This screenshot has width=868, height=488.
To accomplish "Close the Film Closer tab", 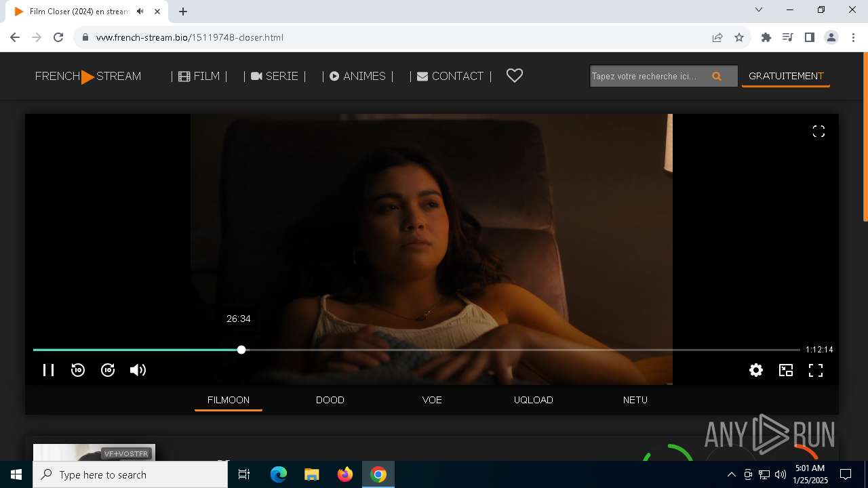I will (157, 12).
